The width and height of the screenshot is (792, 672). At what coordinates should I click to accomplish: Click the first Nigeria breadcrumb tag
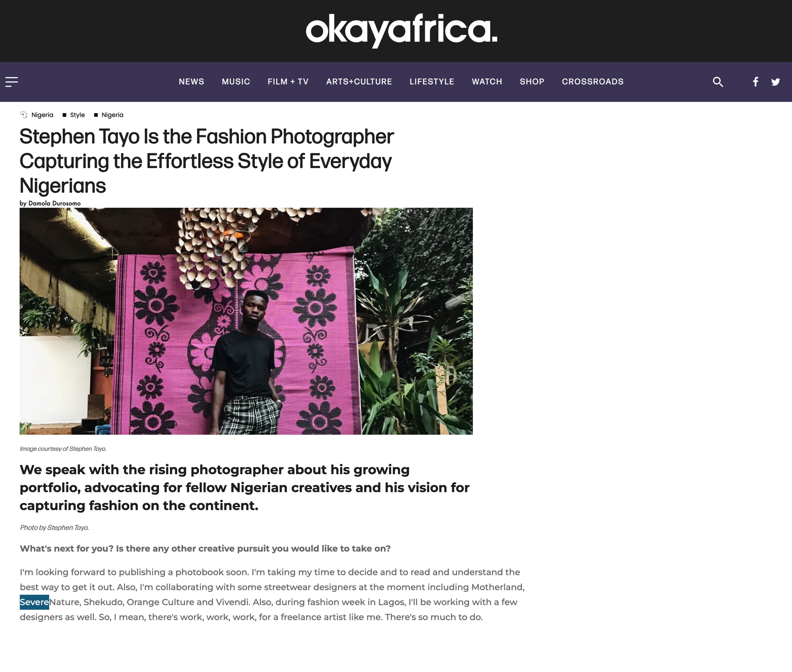42,115
